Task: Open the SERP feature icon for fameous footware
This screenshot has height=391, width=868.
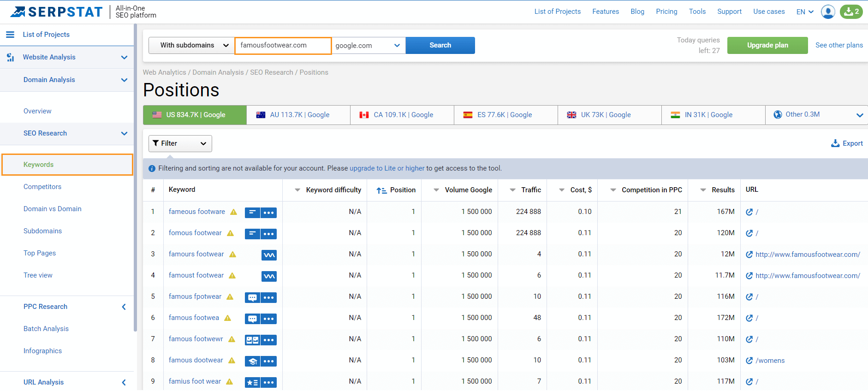Action: point(252,213)
